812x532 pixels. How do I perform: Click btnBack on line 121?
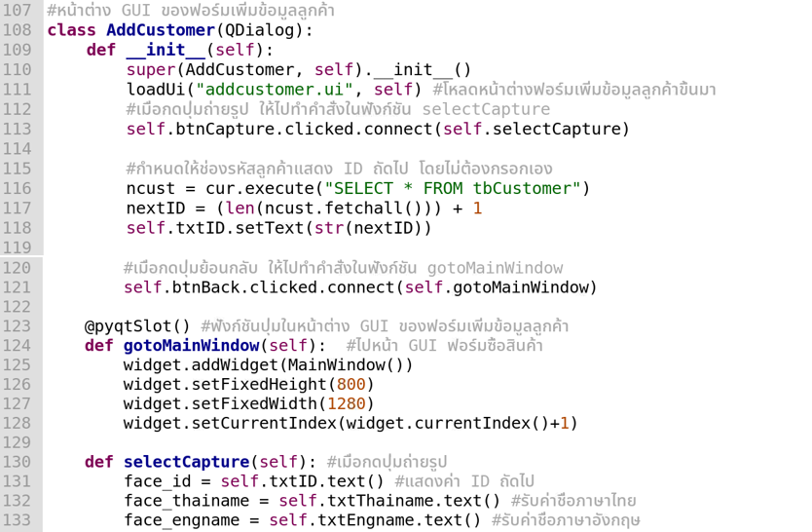point(205,287)
